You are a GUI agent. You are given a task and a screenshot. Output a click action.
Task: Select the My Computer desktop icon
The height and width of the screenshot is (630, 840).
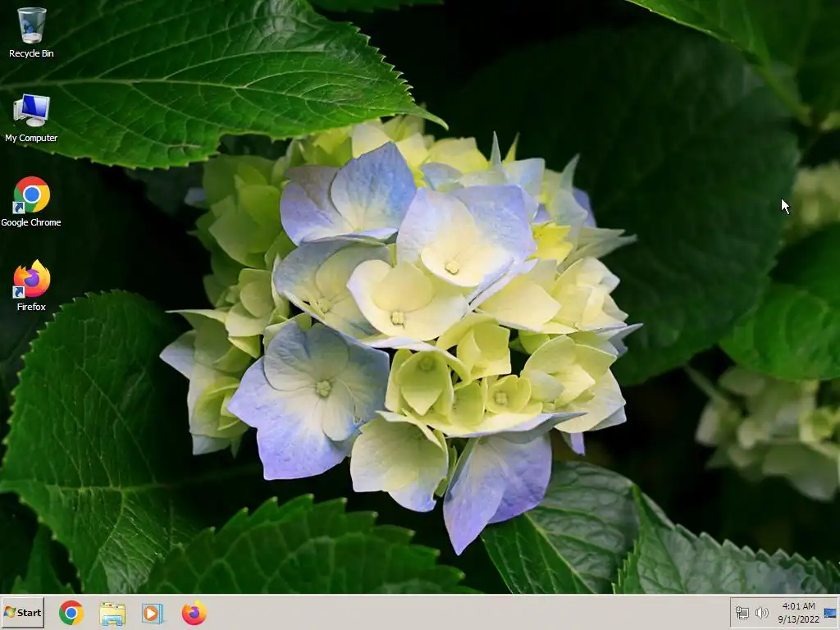pyautogui.click(x=31, y=118)
